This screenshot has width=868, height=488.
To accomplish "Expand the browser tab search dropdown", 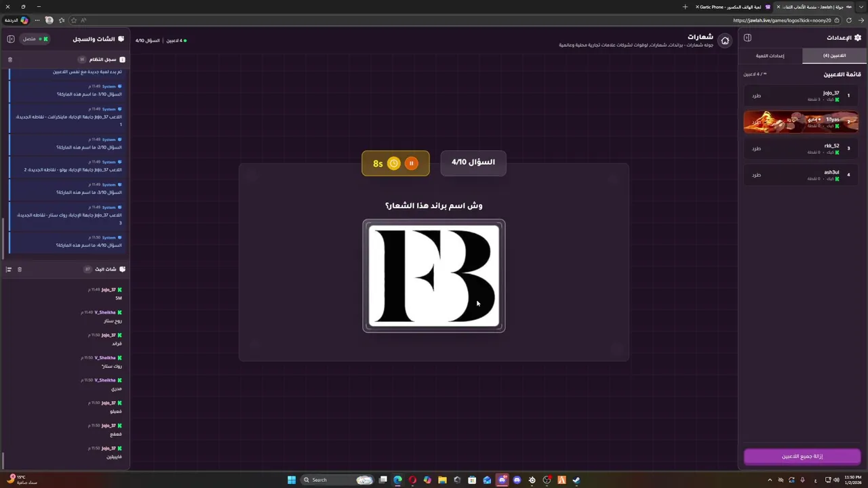I will tap(861, 7).
